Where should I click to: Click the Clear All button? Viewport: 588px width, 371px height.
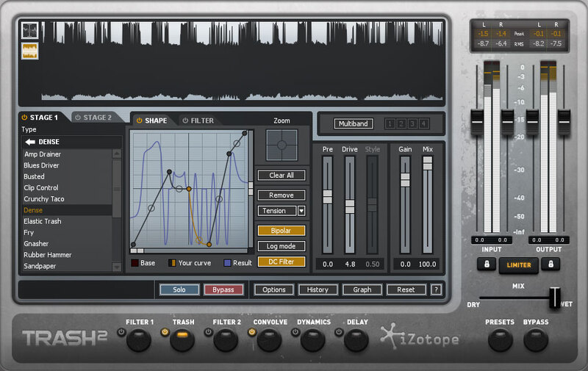point(282,176)
